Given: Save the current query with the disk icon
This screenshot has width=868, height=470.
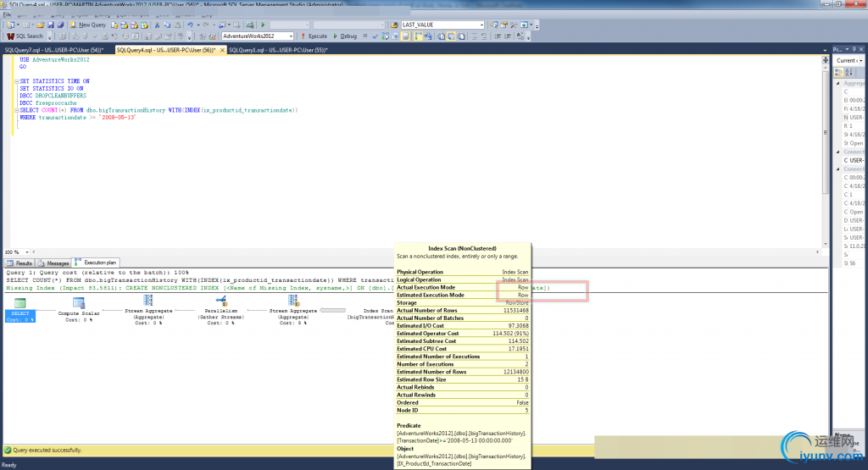Looking at the screenshot, I should click(x=50, y=25).
